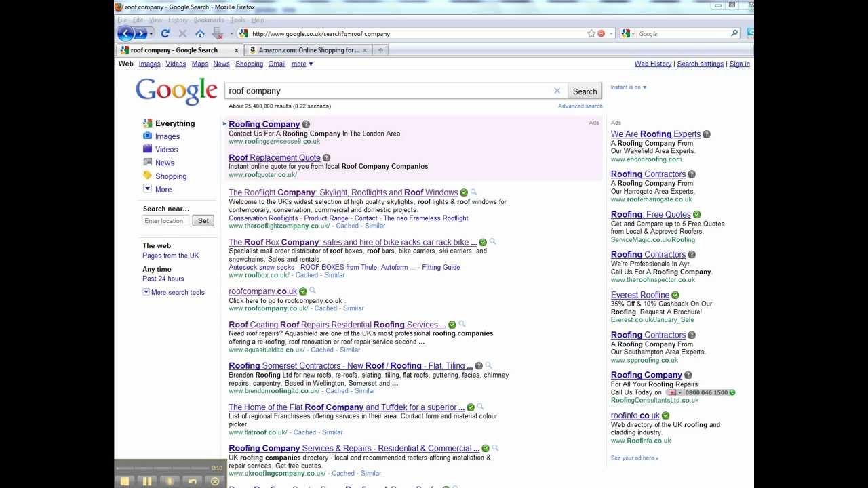Click the Enter location field
This screenshot has height=488, width=868.
pos(166,221)
